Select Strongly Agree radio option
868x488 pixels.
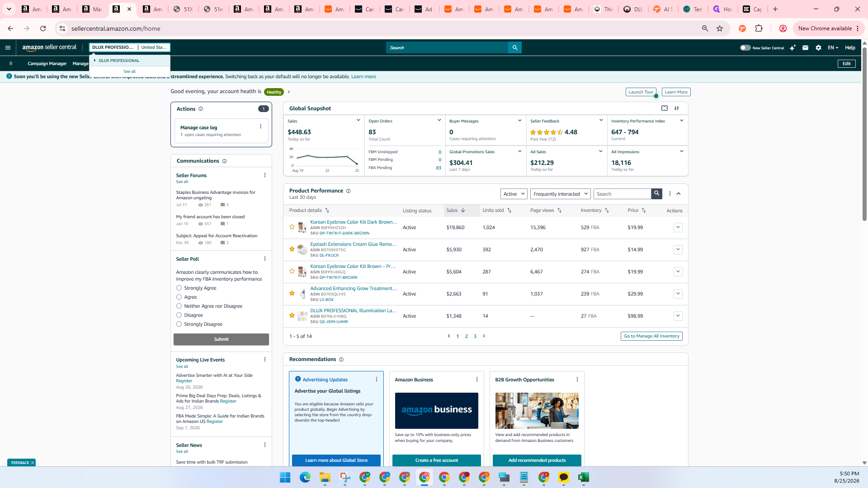[179, 288]
